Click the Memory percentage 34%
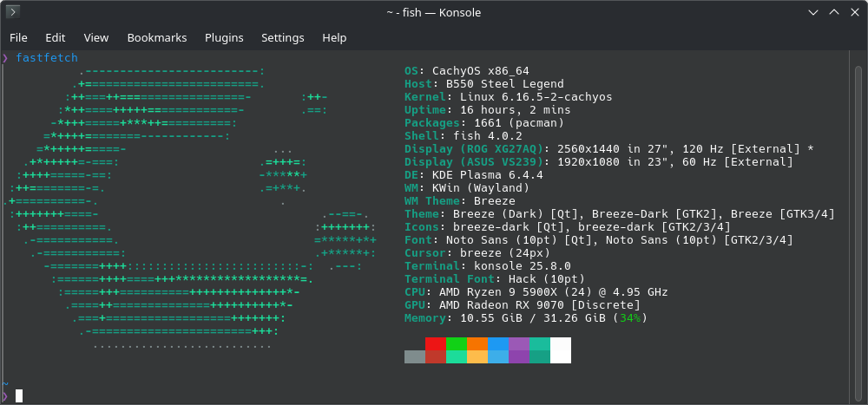Screen dimensions: 868x405 (630, 318)
